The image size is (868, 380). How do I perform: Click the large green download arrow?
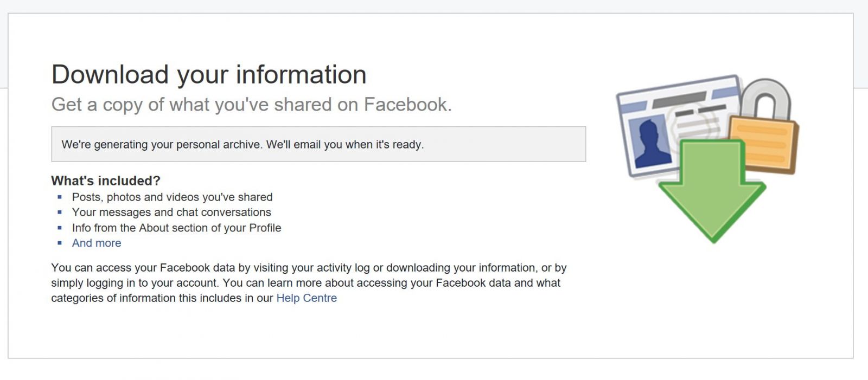[x=712, y=191]
